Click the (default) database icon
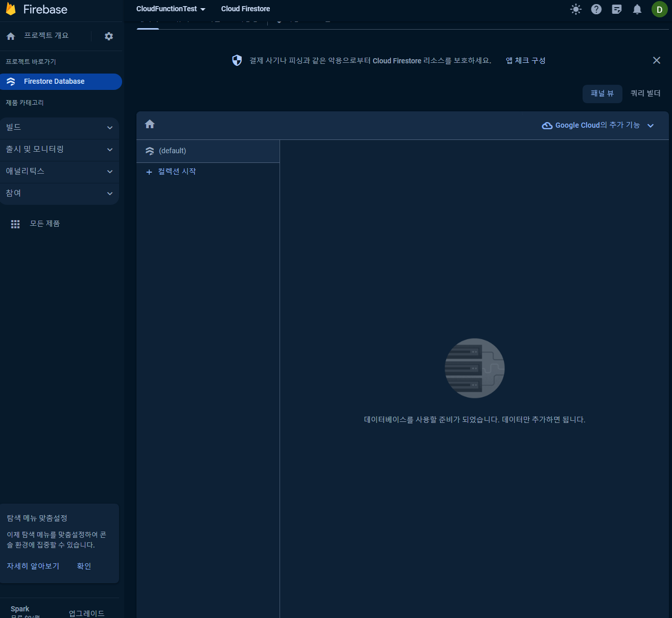 point(150,151)
